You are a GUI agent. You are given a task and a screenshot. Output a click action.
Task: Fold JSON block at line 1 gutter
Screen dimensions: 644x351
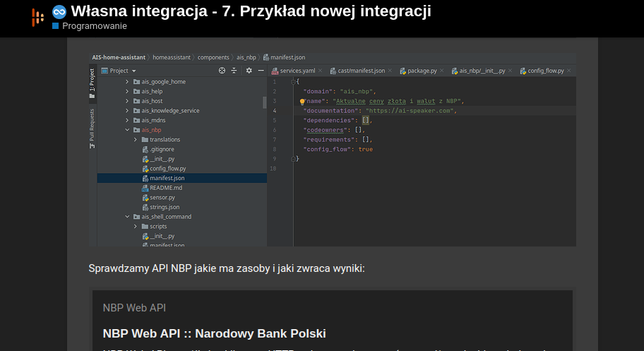[293, 82]
